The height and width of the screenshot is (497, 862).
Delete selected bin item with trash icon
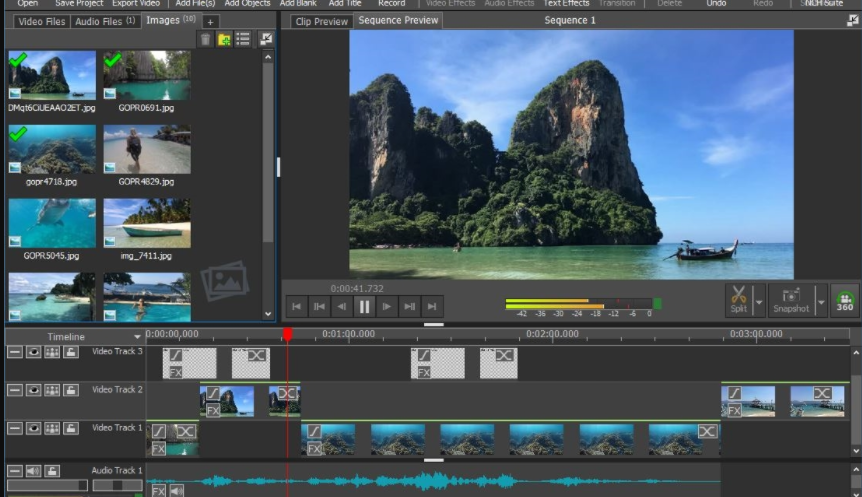pyautogui.click(x=205, y=39)
